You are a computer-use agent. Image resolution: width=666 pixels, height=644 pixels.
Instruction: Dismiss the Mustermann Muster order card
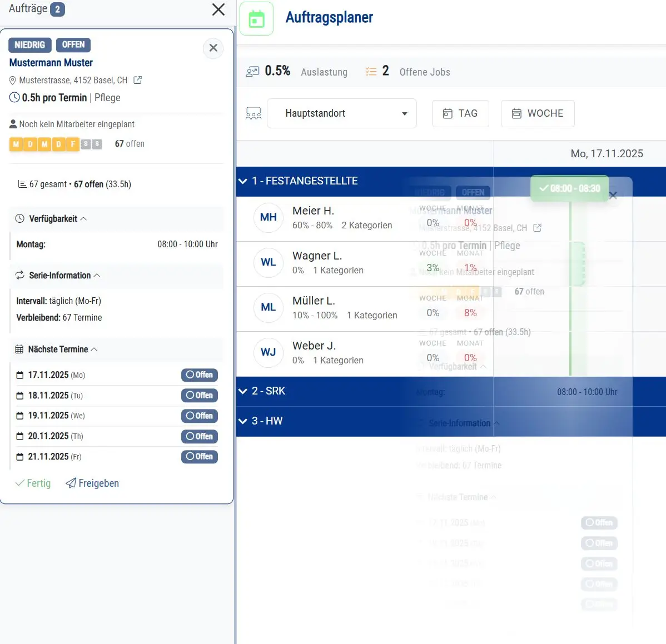(x=213, y=48)
